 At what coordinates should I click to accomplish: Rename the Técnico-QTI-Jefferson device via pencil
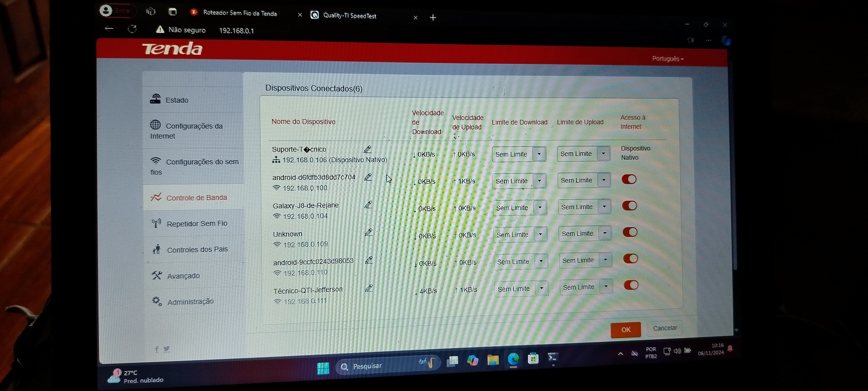369,288
